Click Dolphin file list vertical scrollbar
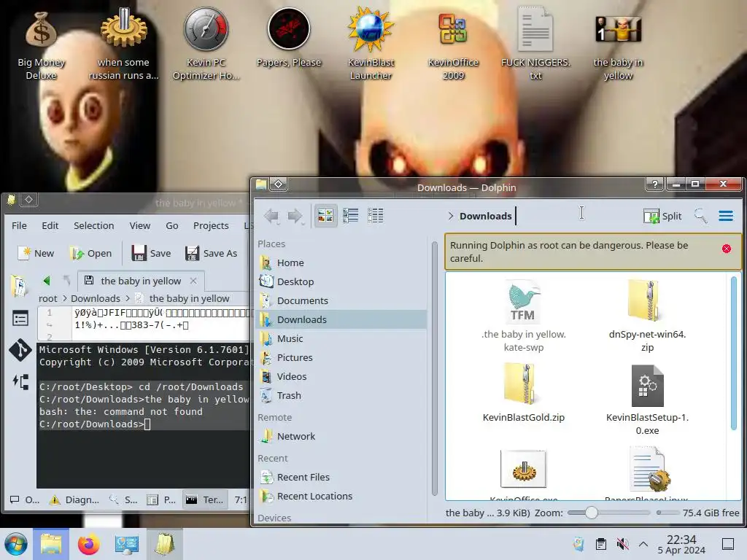747x560 pixels. pos(734,352)
